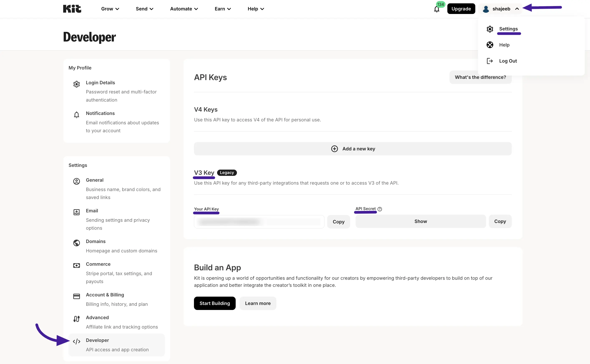This screenshot has width=590, height=364.
Task: Click the sidebar Notifications bell icon
Action: coord(77,115)
